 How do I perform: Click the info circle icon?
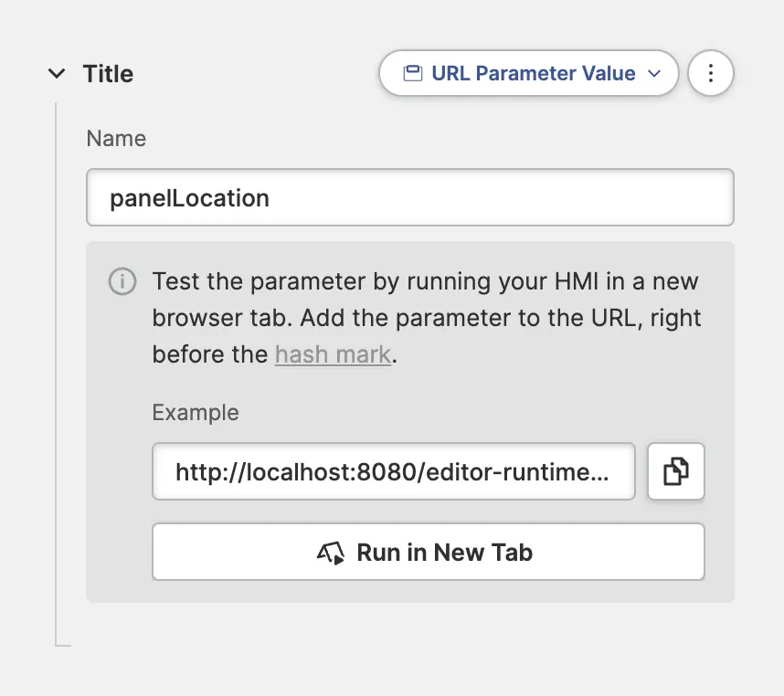pos(122,281)
